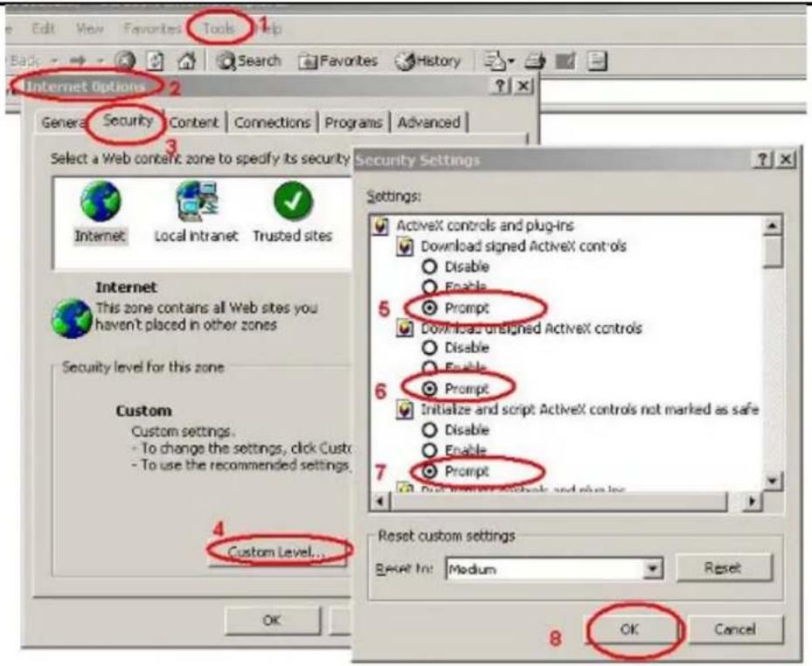Open the Tools menu

pos(218,29)
